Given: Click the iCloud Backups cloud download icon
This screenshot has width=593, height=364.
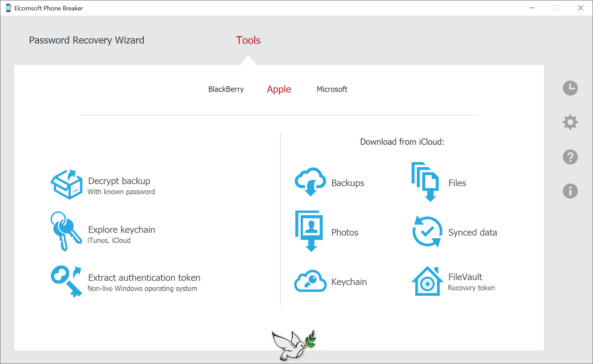Looking at the screenshot, I should (310, 182).
